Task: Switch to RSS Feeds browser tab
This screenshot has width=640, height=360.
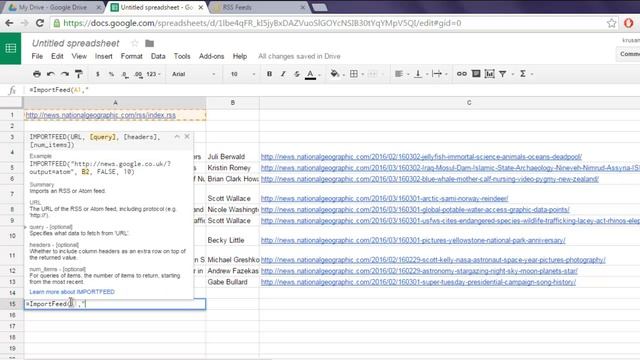Action: pyautogui.click(x=258, y=7)
